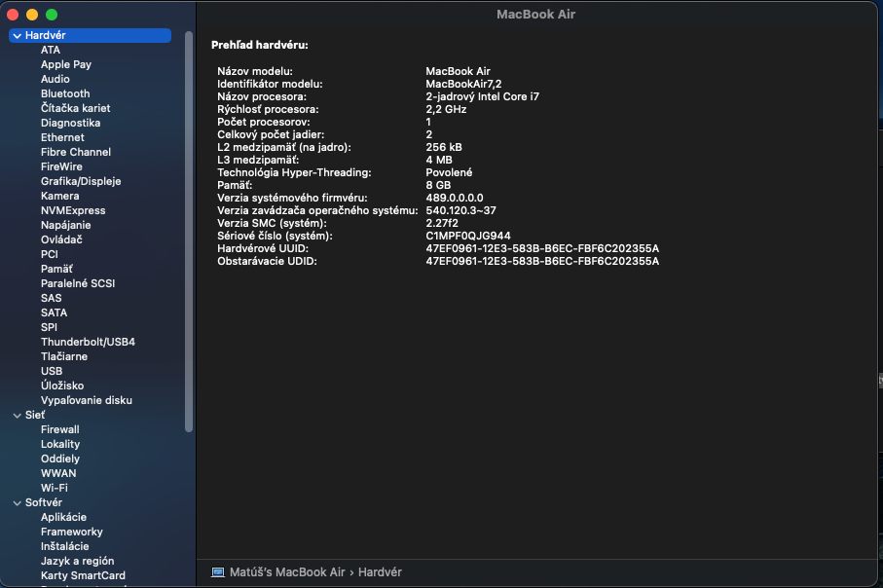
Task: Click the serial number value C1MPF0QJG944
Action: [x=468, y=236]
